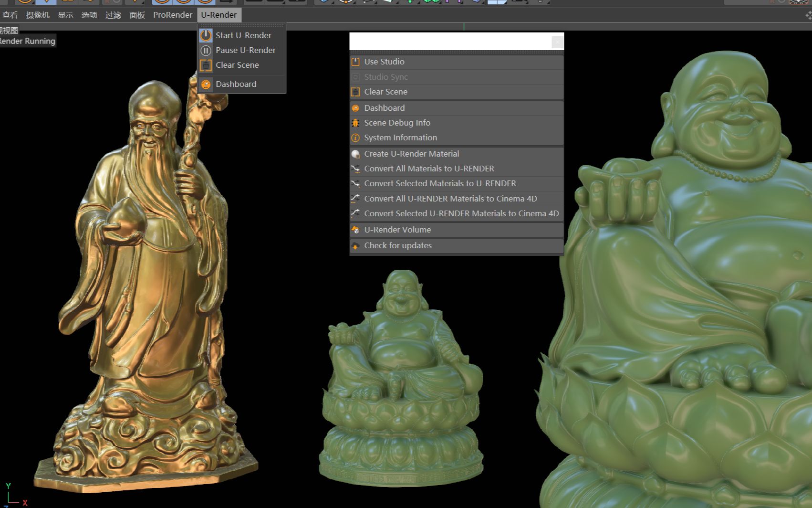The image size is (812, 508).
Task: Click the Pause U-Render icon
Action: [206, 50]
